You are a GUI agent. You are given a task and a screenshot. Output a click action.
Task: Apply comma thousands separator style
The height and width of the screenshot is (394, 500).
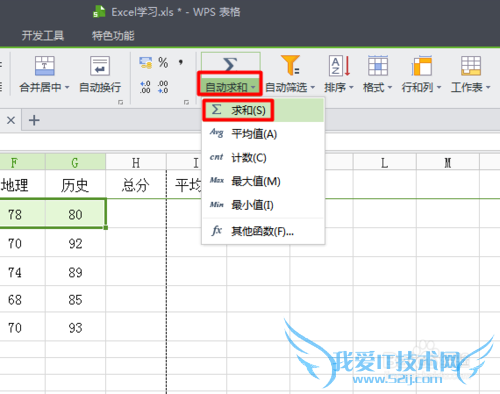pyautogui.click(x=181, y=62)
